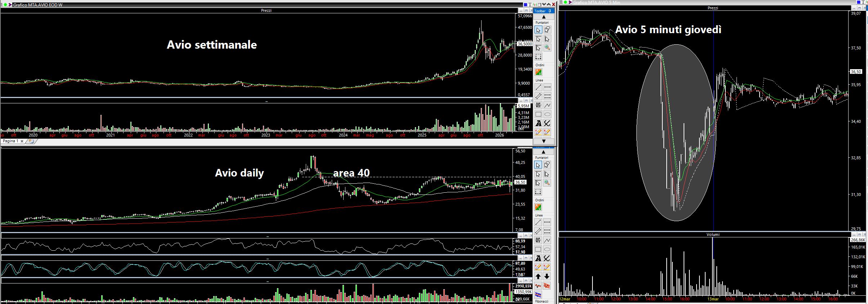Click 36,50 price tag on 5 Min chart
Screen dimensions: 868x304
click(x=856, y=72)
